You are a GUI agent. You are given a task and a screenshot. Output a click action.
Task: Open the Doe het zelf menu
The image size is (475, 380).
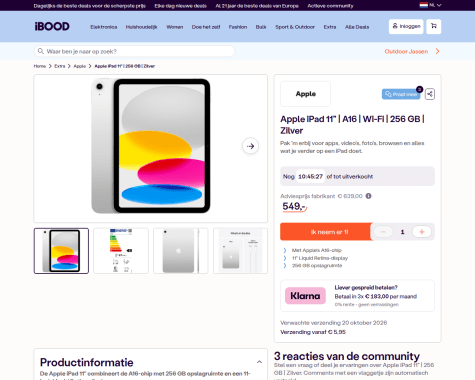click(x=206, y=27)
